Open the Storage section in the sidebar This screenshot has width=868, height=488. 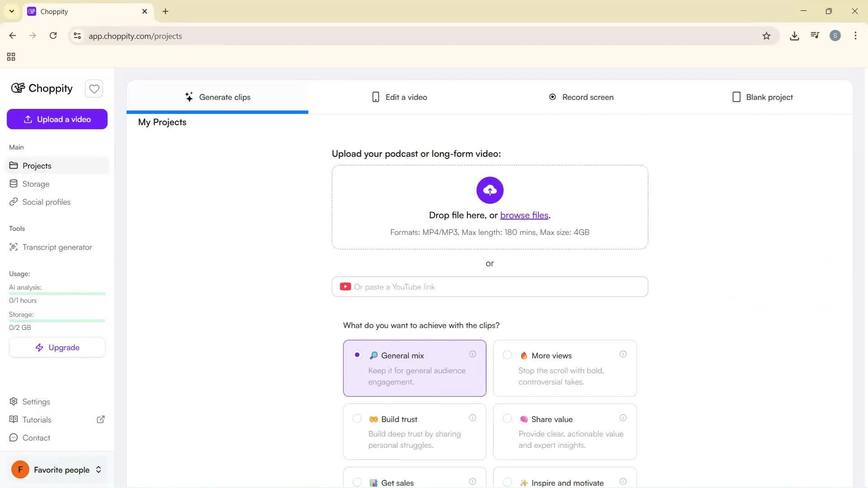[x=36, y=184]
